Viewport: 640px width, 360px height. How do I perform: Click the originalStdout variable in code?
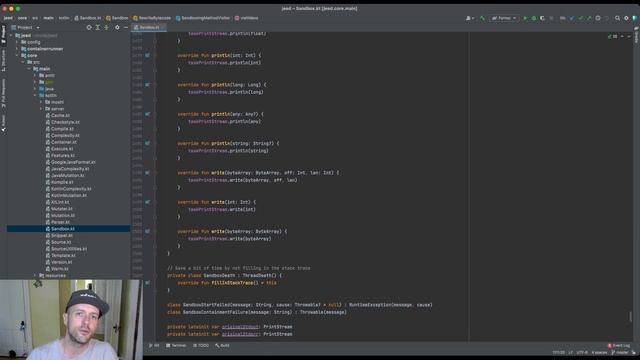240,327
